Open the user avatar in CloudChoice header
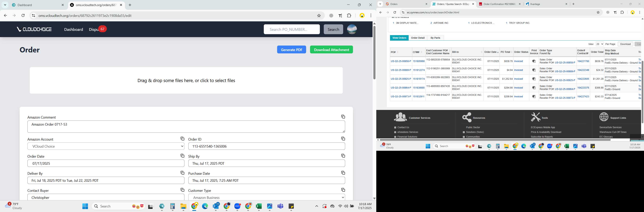644x212 pixels. 352,29
